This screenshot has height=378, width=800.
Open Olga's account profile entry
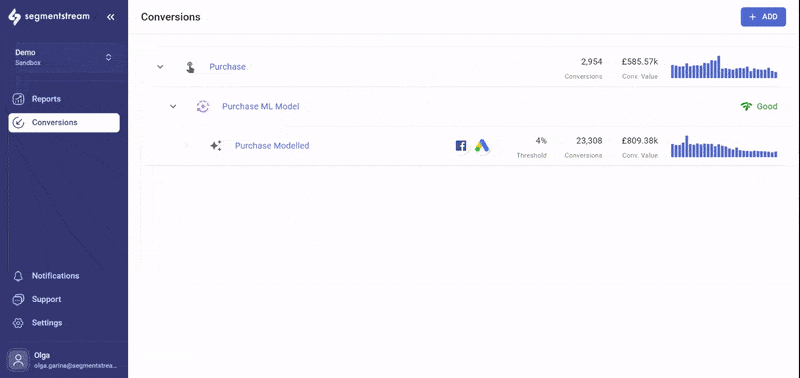coord(64,360)
